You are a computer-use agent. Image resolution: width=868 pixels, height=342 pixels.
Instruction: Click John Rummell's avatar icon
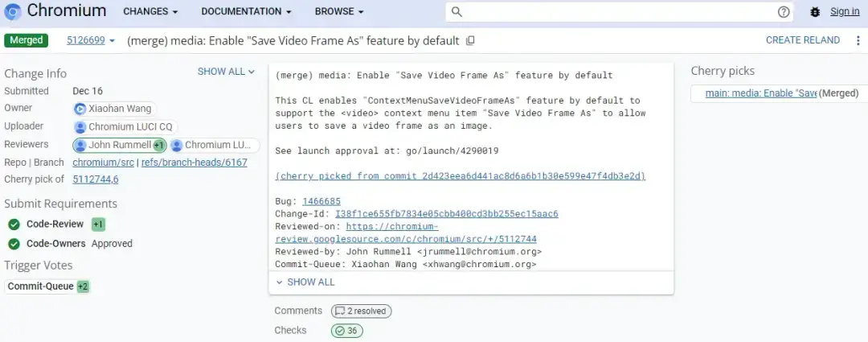pyautogui.click(x=81, y=145)
